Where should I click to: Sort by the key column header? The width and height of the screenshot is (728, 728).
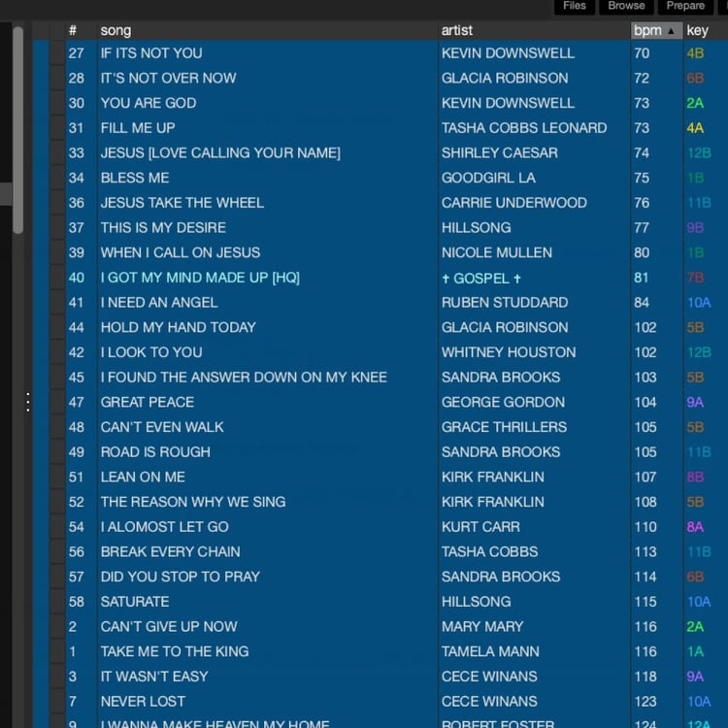click(697, 31)
